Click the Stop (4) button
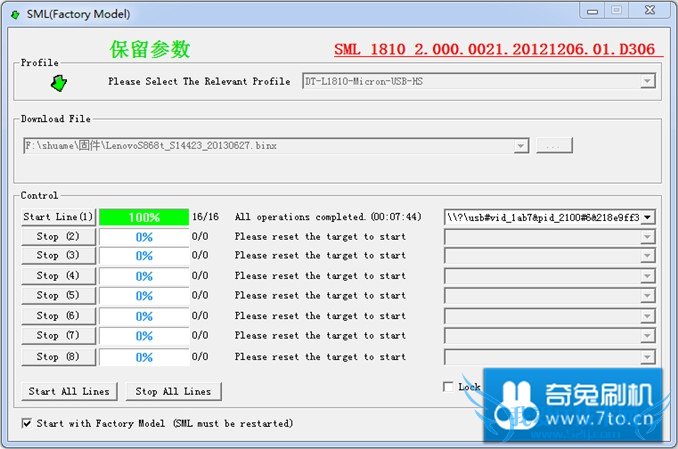The width and height of the screenshot is (678, 449). tap(58, 276)
